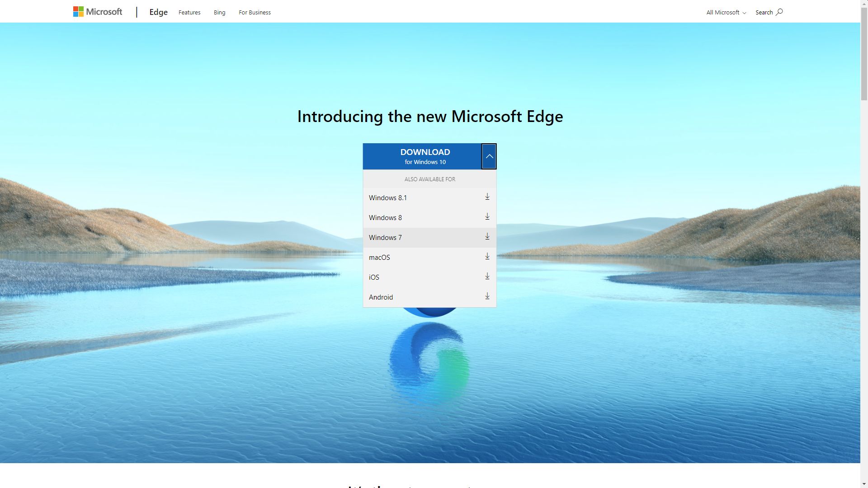Click download arrow icon for iOS
Viewport: 868px width, 488px height.
coord(487,277)
